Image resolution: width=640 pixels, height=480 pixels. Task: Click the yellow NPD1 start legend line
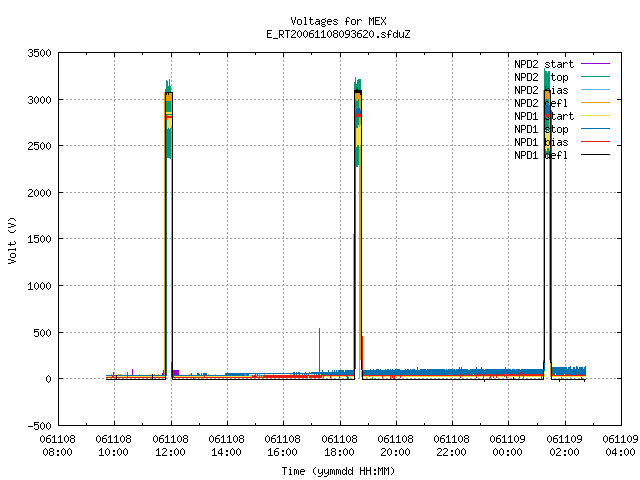click(x=595, y=116)
